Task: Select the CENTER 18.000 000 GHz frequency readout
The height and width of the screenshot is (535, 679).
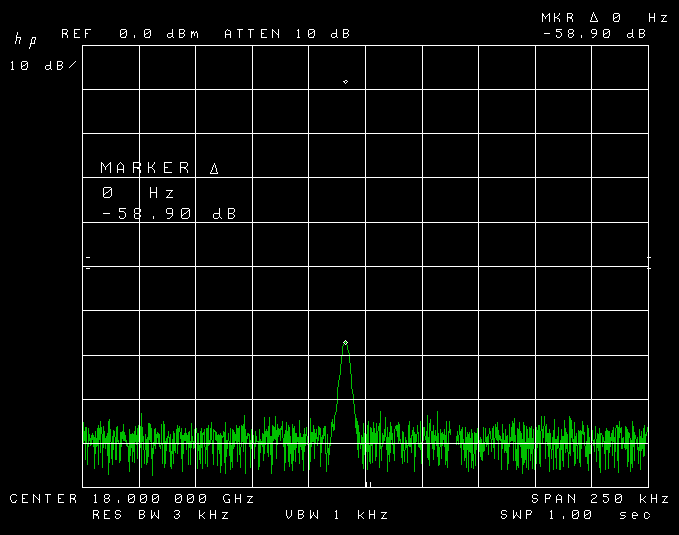Action: point(132,498)
